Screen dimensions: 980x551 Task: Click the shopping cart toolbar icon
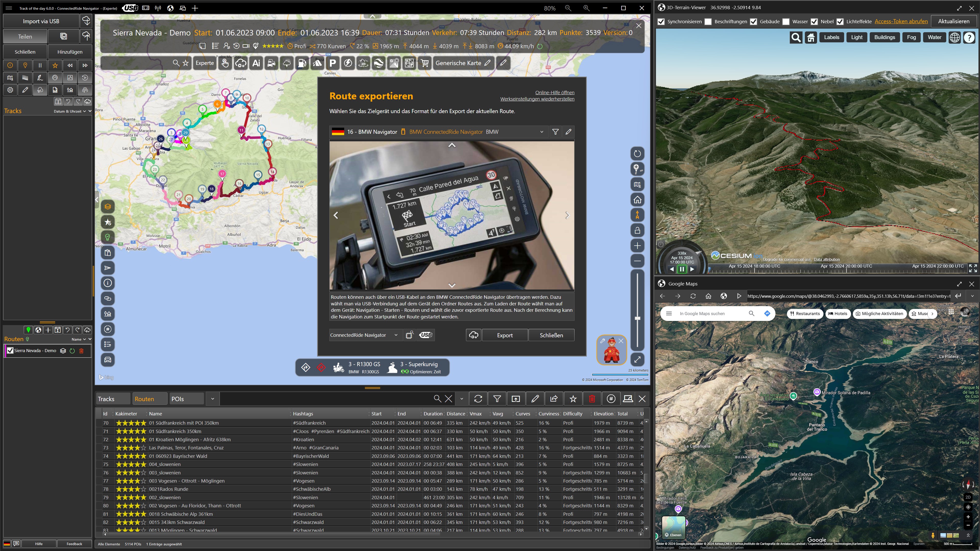click(x=425, y=63)
